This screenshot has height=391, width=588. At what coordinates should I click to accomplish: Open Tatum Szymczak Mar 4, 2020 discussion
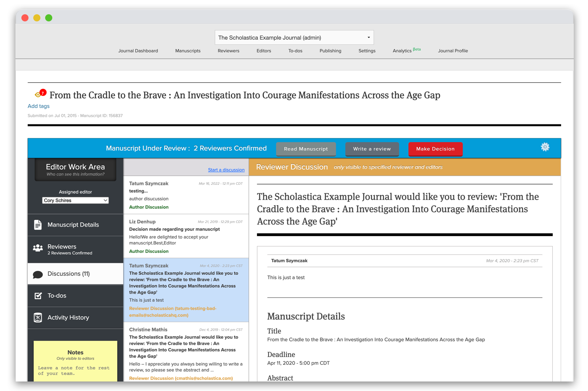coord(186,290)
